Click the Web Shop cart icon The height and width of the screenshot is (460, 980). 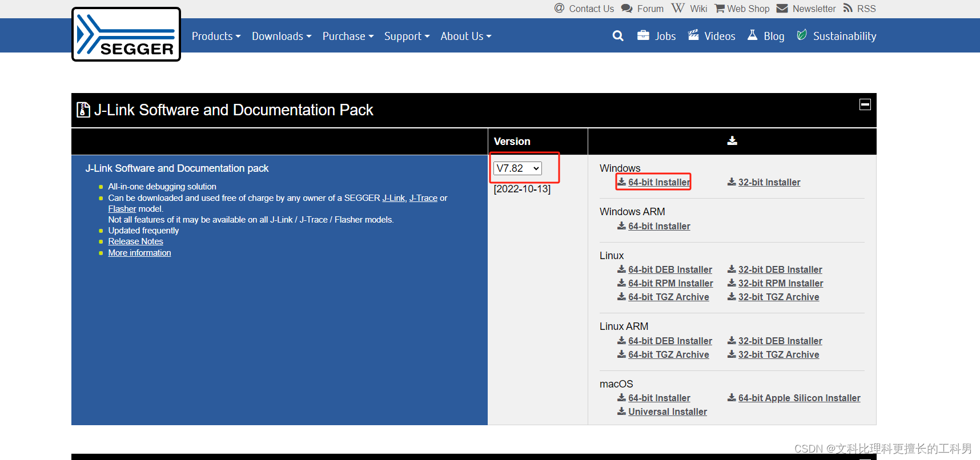coord(720,9)
